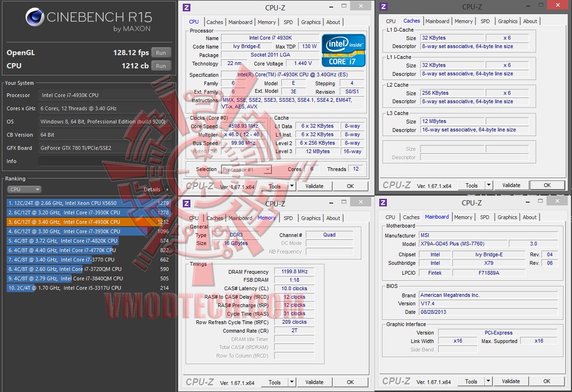Select ranking row Intel Core i5-3317U CPU

(88, 288)
